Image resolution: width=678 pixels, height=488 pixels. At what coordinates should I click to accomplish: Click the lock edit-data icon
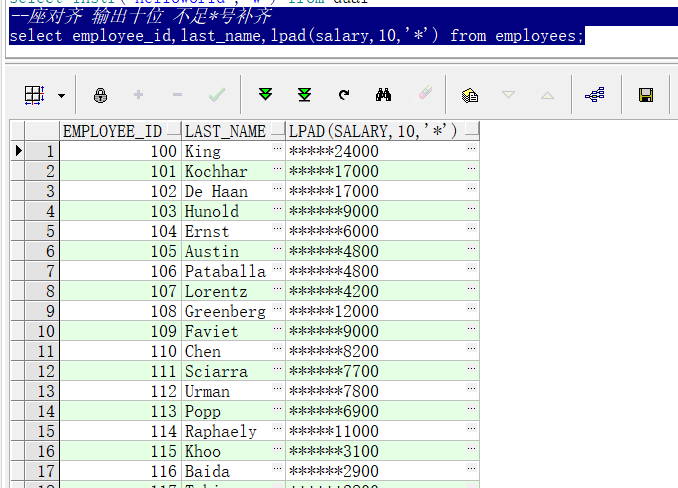click(100, 95)
